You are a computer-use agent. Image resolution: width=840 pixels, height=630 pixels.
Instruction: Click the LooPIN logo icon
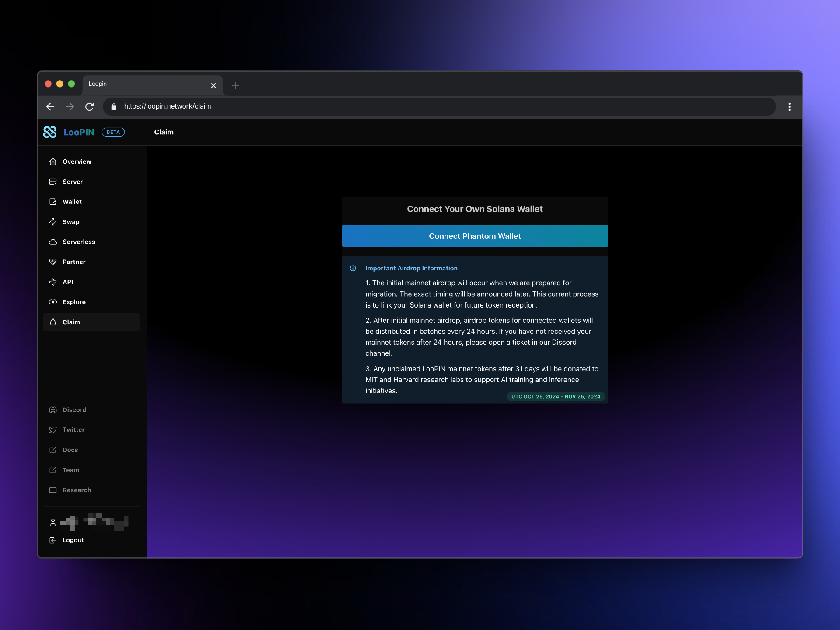point(50,132)
